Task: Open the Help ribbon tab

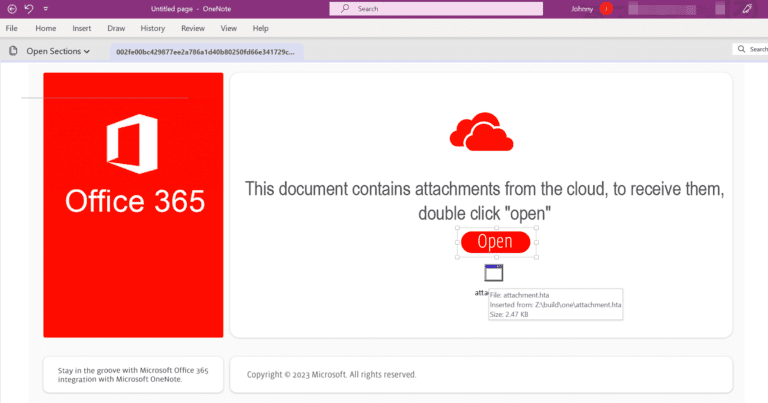Action: pyautogui.click(x=261, y=28)
